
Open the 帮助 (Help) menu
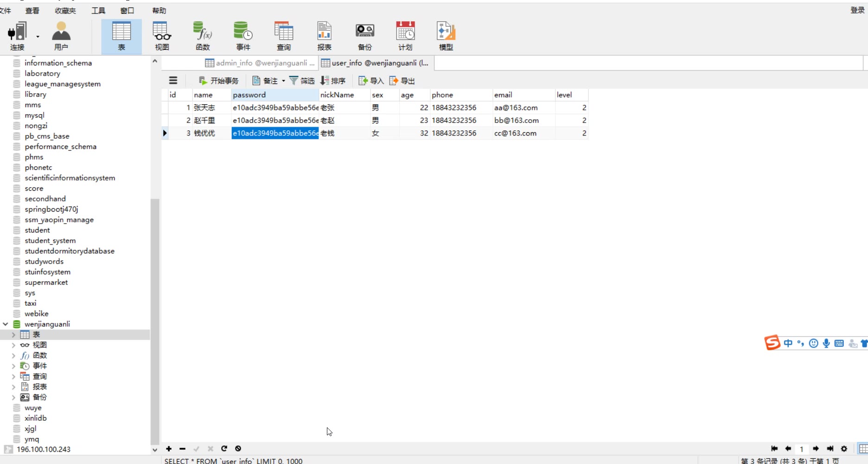click(159, 11)
